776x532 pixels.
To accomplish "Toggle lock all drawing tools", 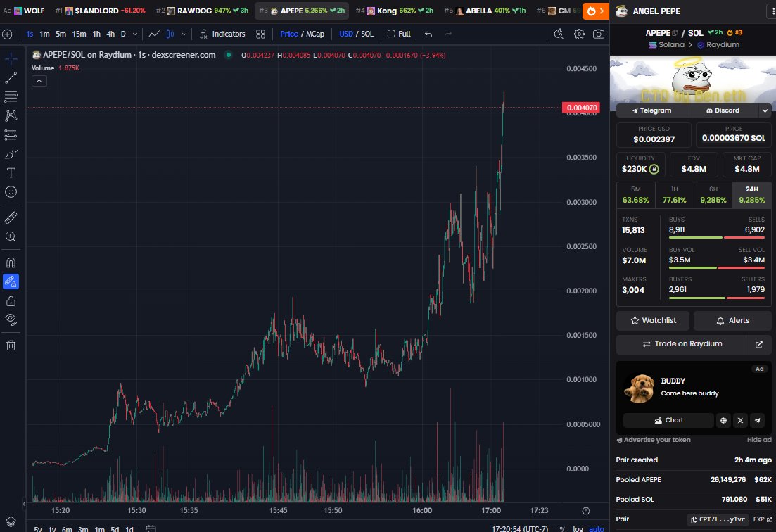I will click(x=11, y=301).
